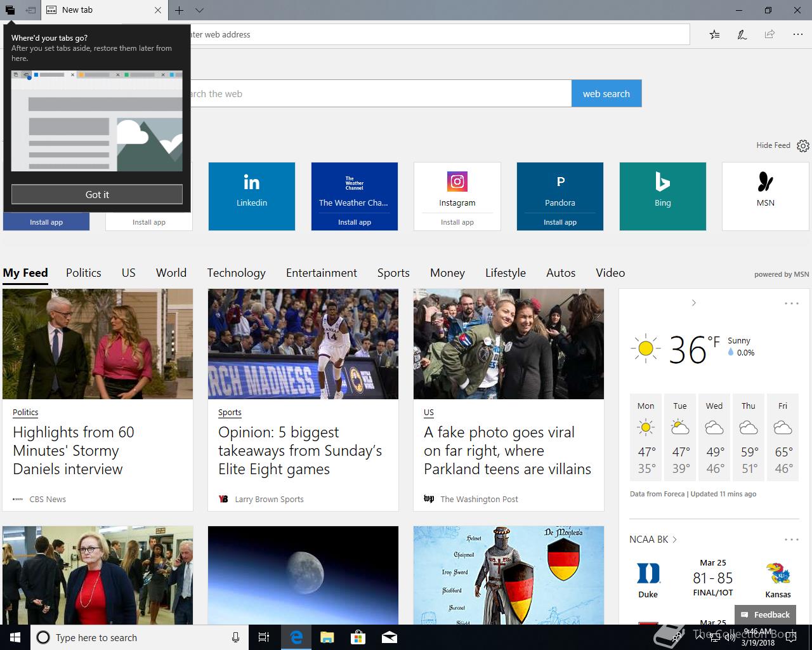Open the feed settings gear icon
Screen dimensions: 812x650
click(x=803, y=145)
